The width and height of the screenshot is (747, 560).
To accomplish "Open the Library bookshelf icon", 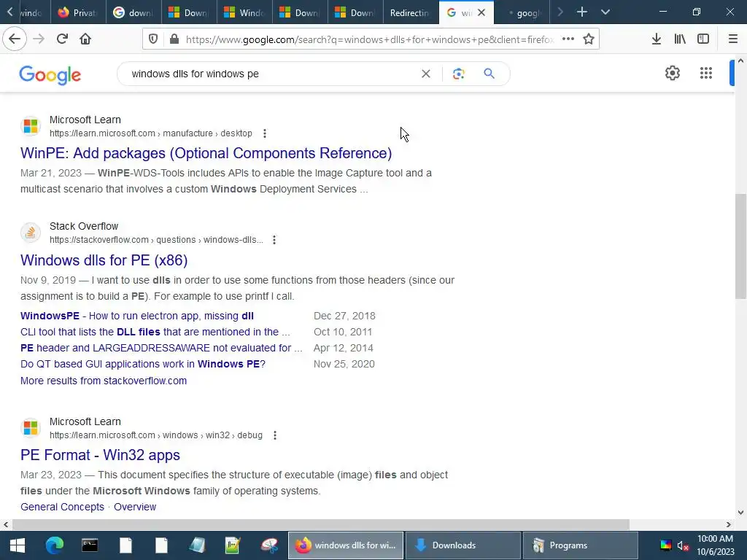I will pyautogui.click(x=680, y=39).
